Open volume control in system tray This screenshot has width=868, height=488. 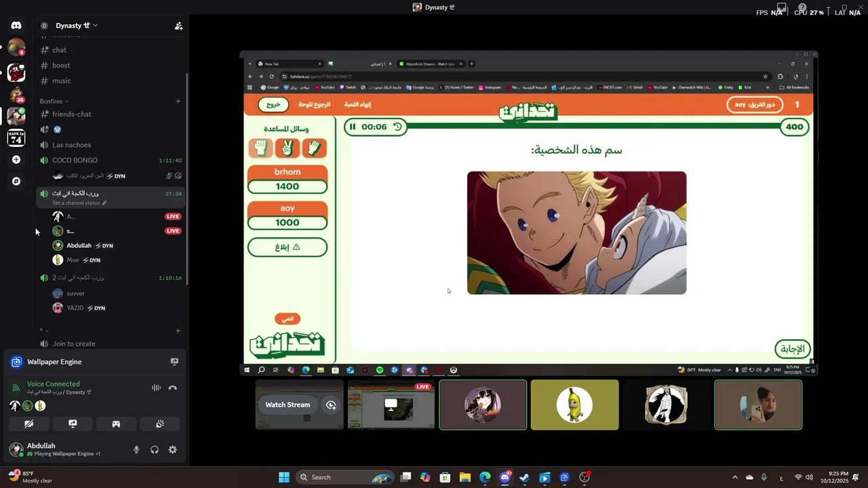click(x=809, y=477)
